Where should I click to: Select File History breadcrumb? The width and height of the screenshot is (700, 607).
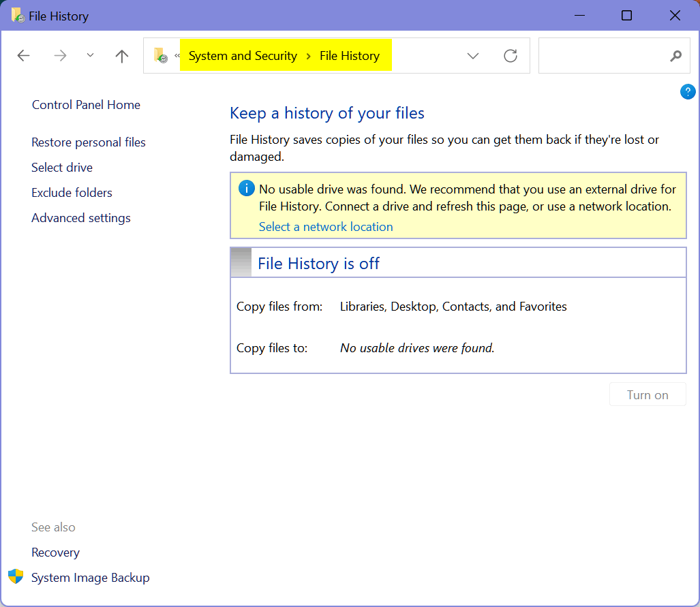tap(350, 56)
